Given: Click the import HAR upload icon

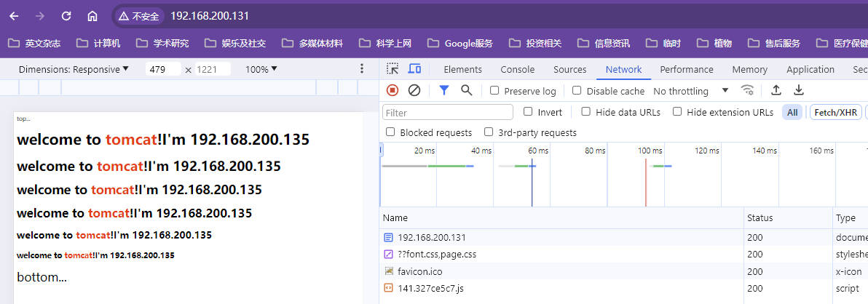Looking at the screenshot, I should pos(776,90).
